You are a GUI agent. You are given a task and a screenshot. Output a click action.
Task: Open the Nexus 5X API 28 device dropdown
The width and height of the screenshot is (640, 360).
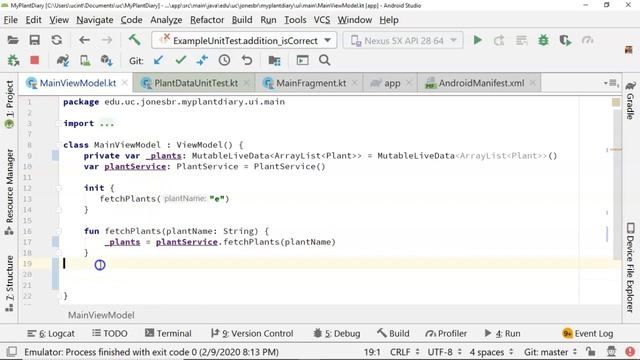tap(403, 40)
